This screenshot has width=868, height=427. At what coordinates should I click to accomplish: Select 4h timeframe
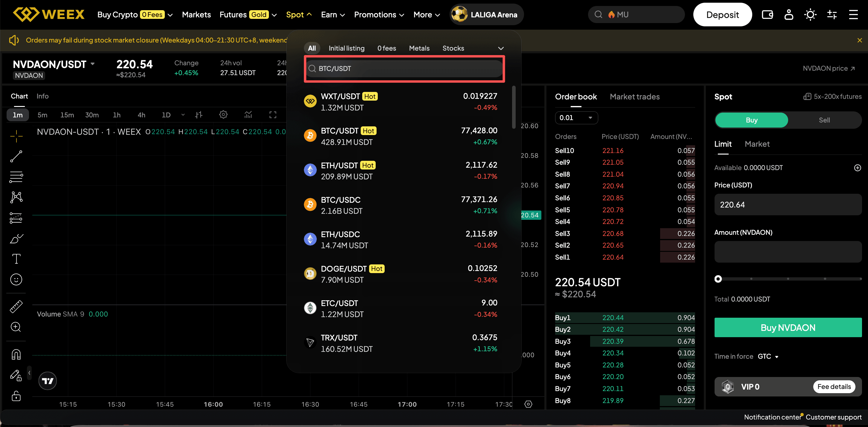(141, 115)
